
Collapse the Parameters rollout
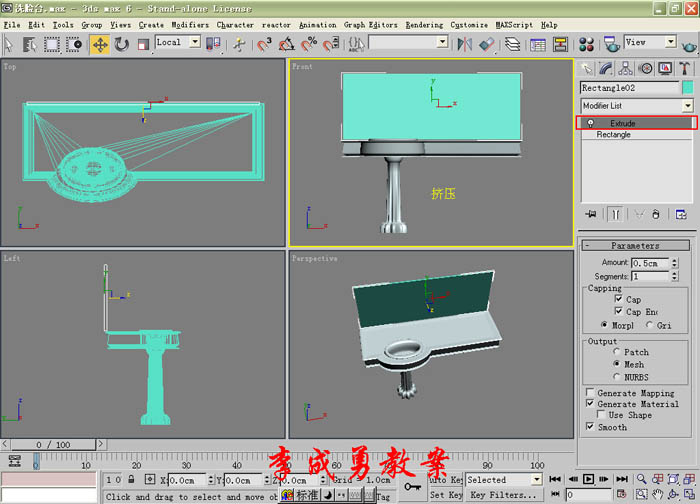pyautogui.click(x=635, y=246)
